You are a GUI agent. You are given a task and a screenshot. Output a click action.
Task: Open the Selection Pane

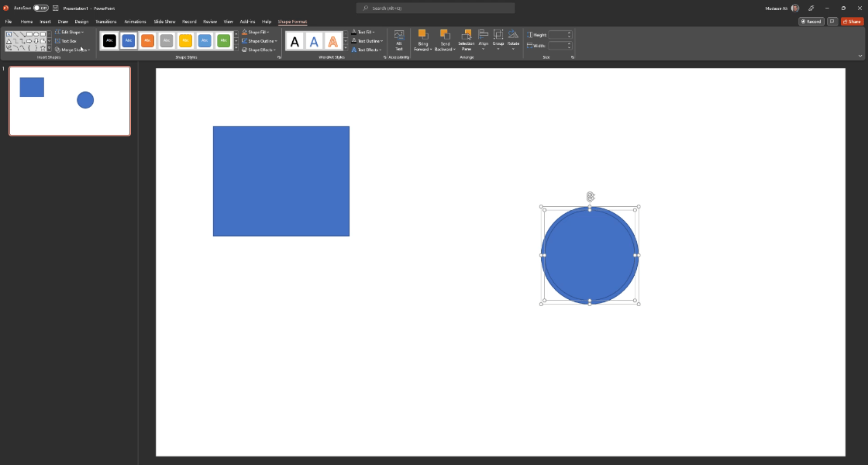point(466,40)
